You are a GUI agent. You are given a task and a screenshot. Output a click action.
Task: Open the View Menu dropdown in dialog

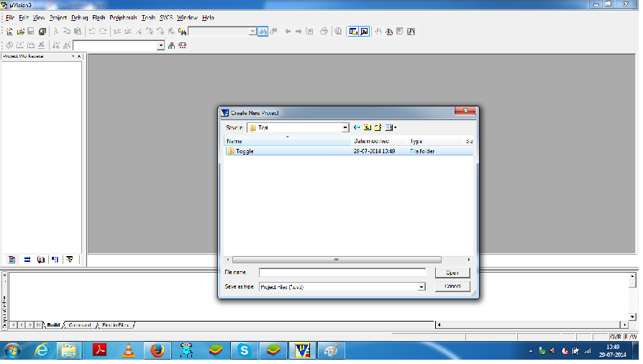point(391,127)
